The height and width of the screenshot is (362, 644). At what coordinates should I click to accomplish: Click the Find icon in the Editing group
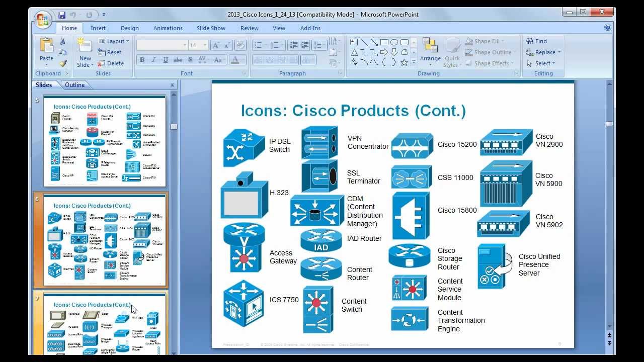point(537,41)
